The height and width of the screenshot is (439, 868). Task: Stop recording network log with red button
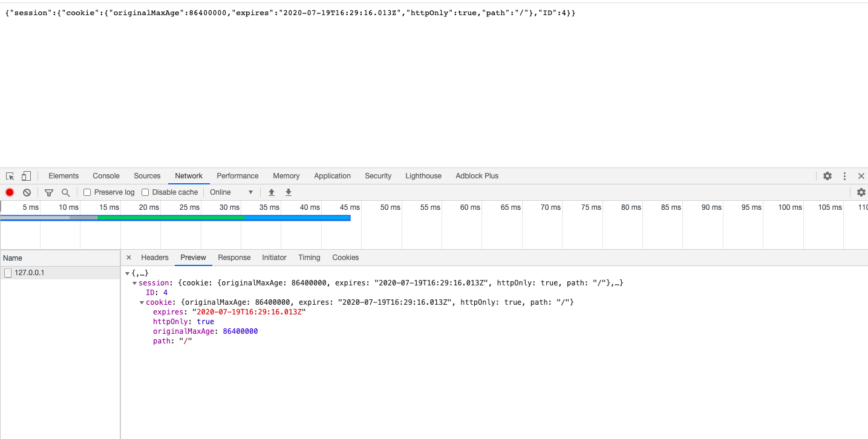[10, 192]
